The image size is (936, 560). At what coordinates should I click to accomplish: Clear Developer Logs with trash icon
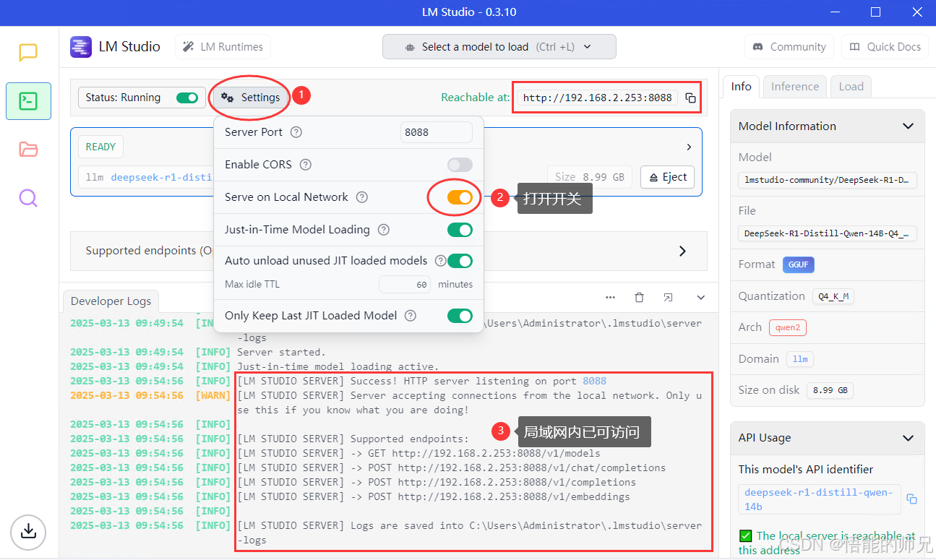[x=639, y=297]
